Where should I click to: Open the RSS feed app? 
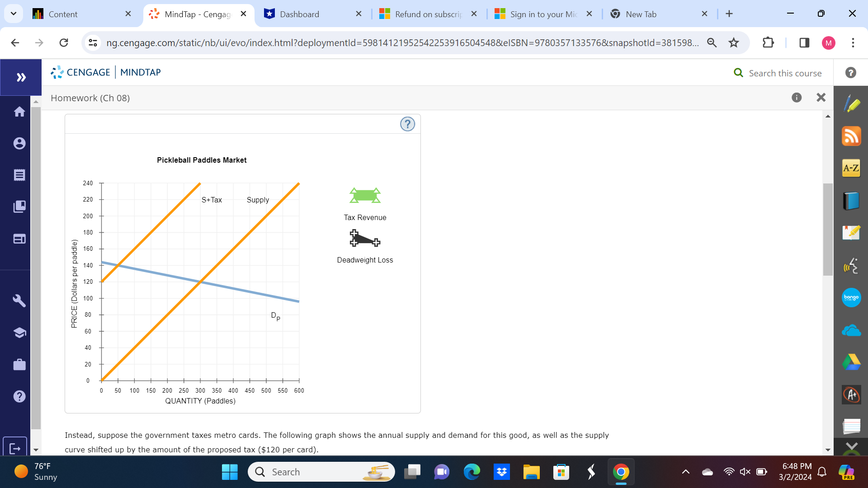point(851,136)
